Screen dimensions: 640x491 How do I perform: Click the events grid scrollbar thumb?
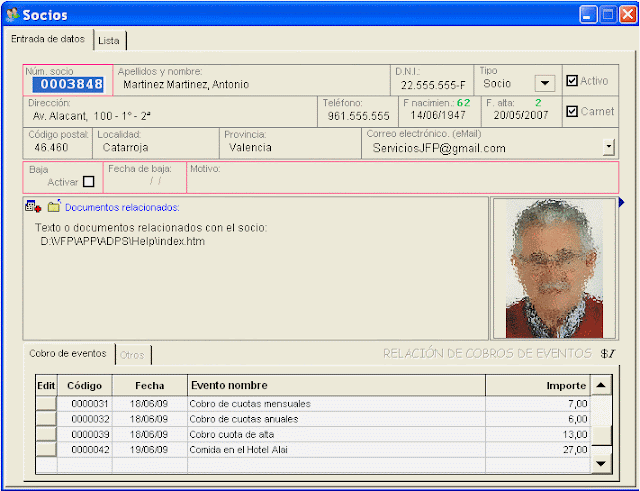pos(601,436)
